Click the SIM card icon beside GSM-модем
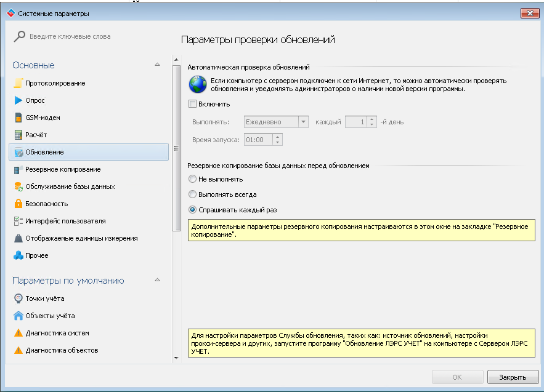 point(18,118)
